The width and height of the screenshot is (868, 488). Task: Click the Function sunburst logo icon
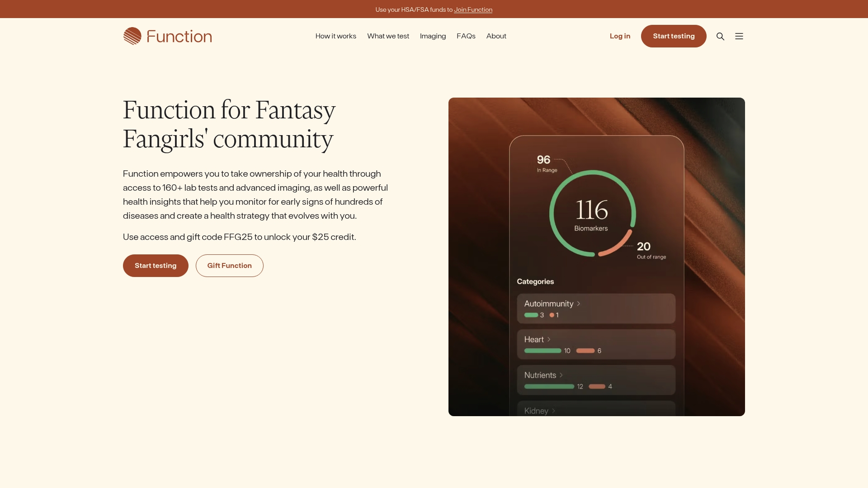click(132, 36)
